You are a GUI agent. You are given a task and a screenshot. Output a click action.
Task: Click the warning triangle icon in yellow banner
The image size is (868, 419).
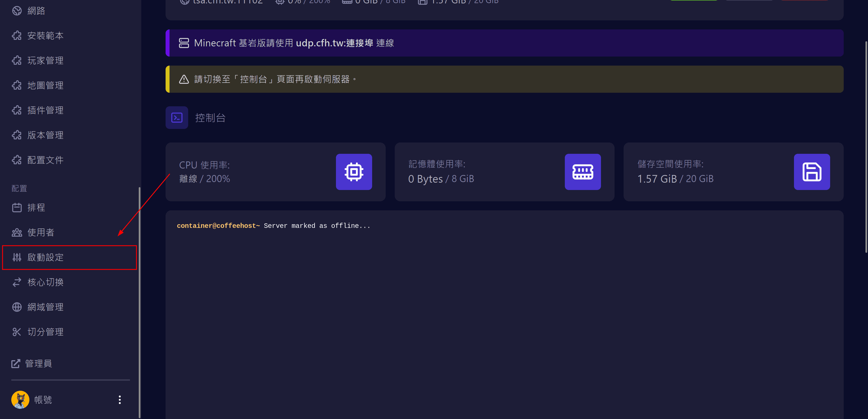tap(184, 79)
